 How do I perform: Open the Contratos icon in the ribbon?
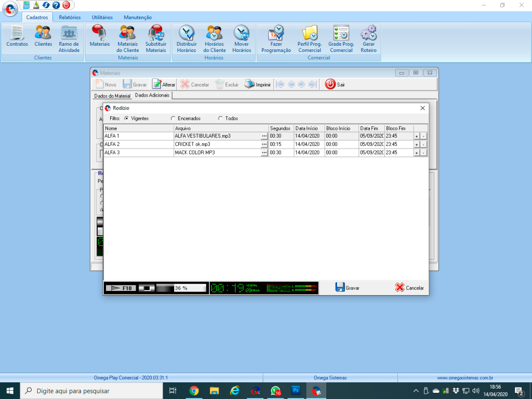pyautogui.click(x=17, y=34)
